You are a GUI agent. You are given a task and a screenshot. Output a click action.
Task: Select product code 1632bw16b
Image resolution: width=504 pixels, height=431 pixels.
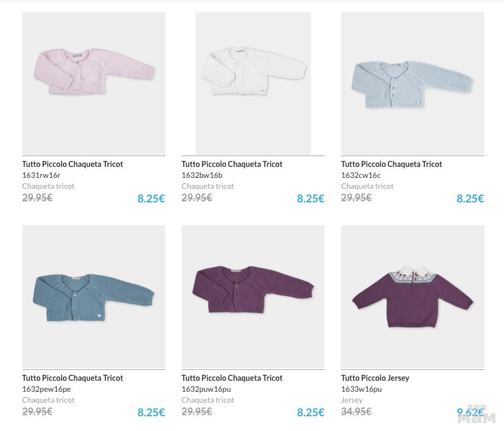click(x=202, y=175)
